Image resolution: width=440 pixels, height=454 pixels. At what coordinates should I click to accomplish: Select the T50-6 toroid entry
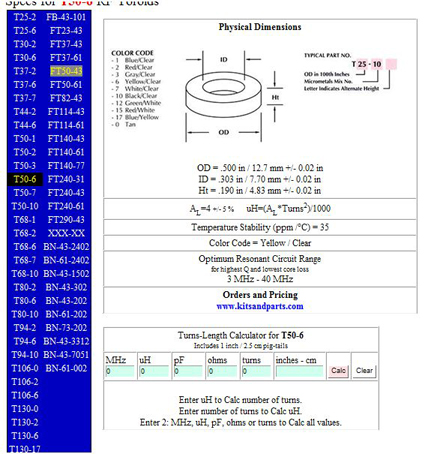[25, 179]
